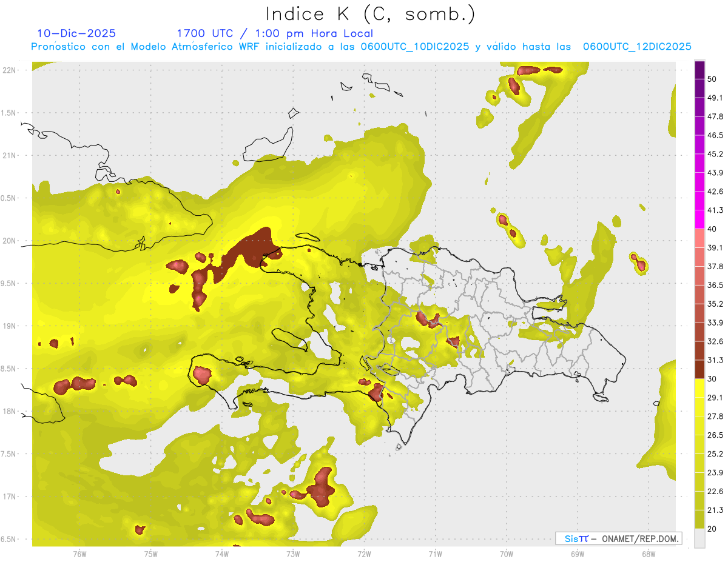
Task: Click the "SisTT - ONAMET/REP.DOM." credit box
Action: click(618, 538)
